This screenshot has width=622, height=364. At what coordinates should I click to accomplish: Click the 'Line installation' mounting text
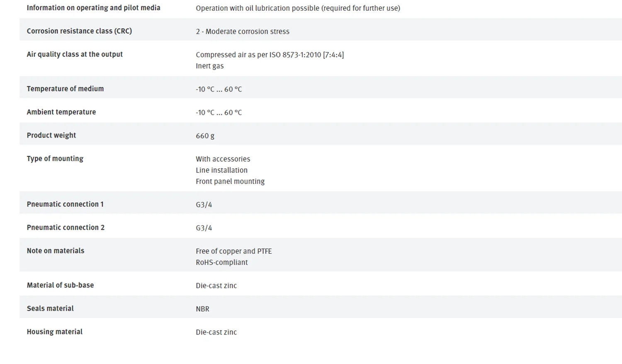click(221, 170)
